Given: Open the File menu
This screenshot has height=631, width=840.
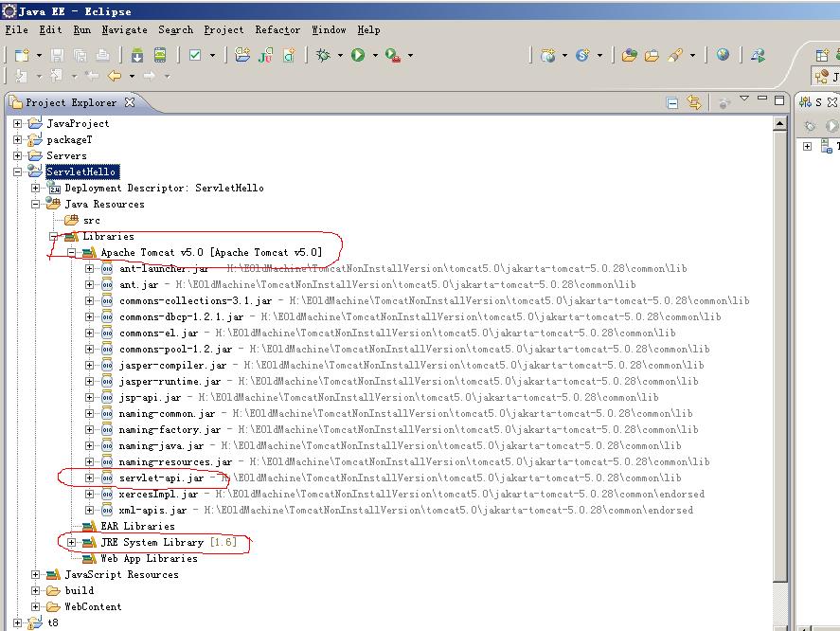Looking at the screenshot, I should pyautogui.click(x=17, y=30).
